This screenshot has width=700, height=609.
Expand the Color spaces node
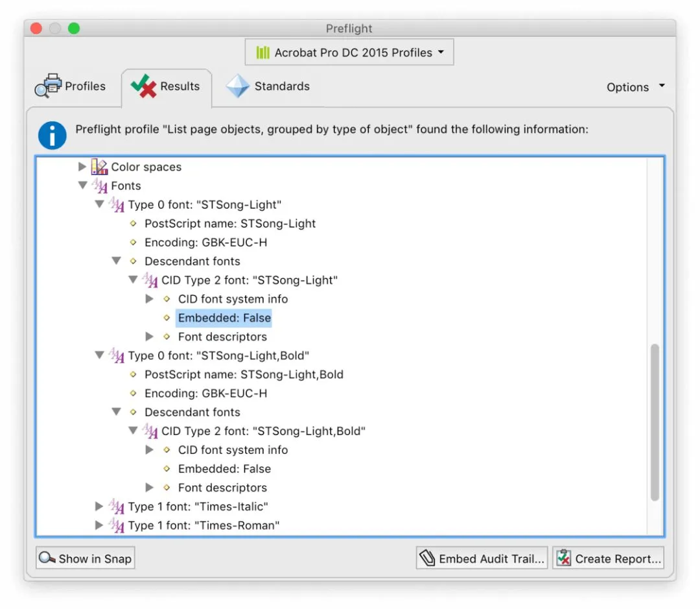(x=82, y=167)
